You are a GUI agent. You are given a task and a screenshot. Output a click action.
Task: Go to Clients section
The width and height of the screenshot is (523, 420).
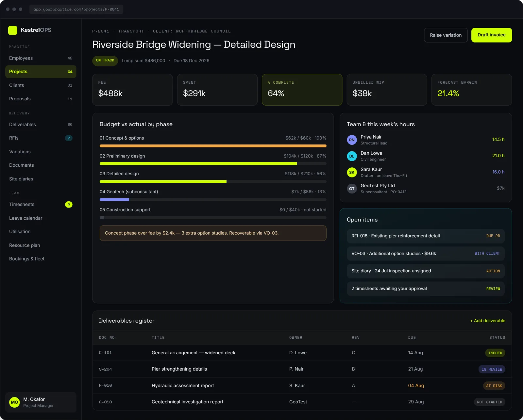click(41, 85)
